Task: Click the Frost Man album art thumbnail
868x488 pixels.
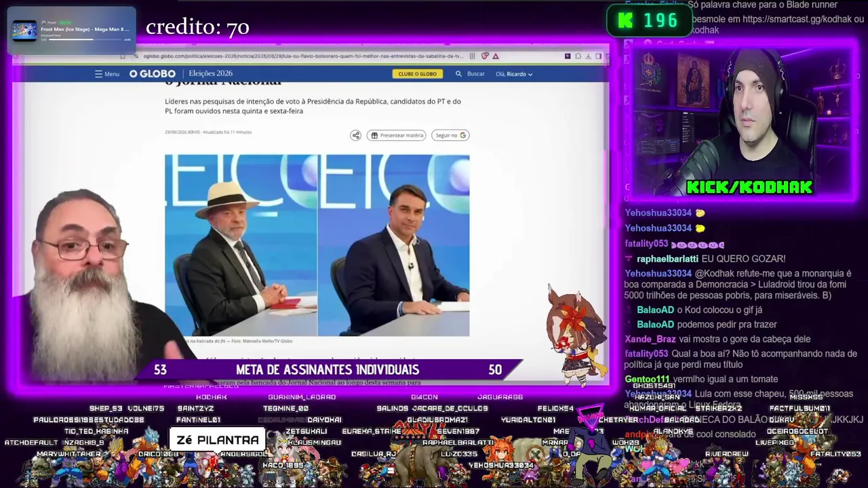Action: pos(24,30)
